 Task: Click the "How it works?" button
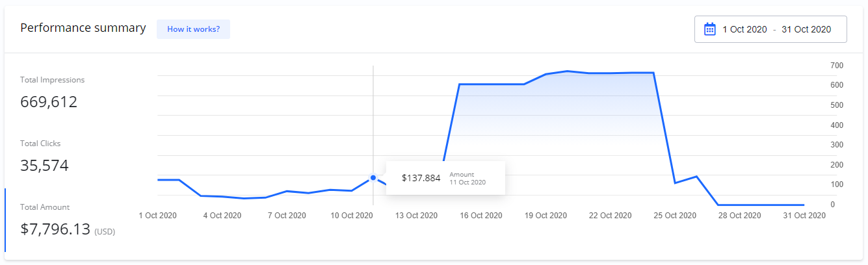coord(193,29)
